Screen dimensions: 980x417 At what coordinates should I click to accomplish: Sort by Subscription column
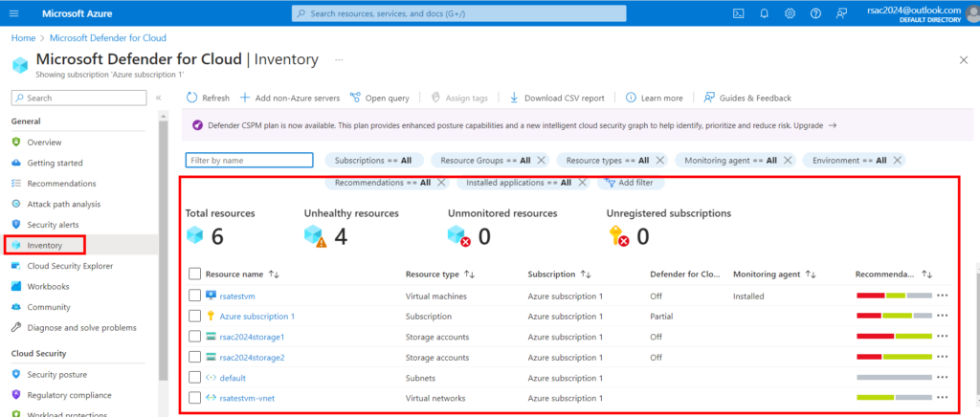point(559,274)
